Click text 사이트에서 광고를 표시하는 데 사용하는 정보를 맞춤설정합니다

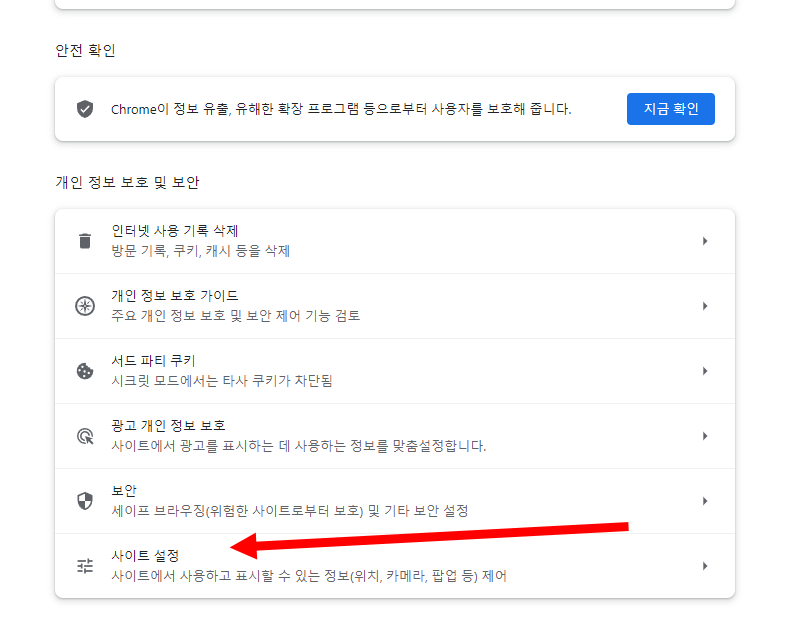[x=299, y=446]
